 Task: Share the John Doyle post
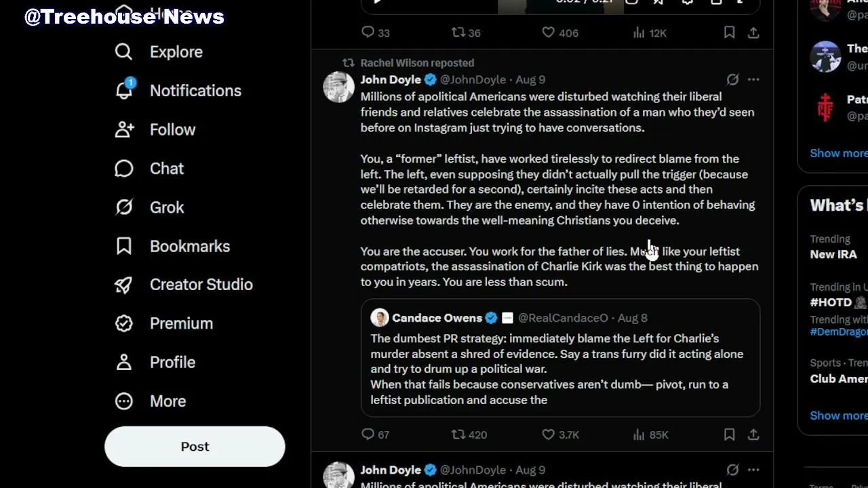[x=753, y=434]
